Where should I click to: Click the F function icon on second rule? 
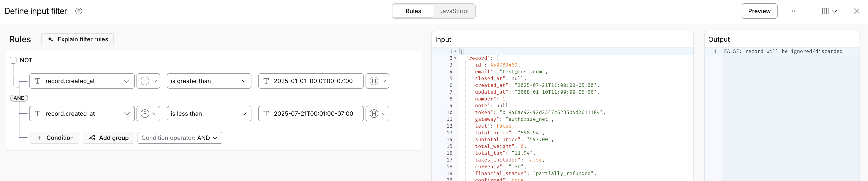tap(145, 114)
